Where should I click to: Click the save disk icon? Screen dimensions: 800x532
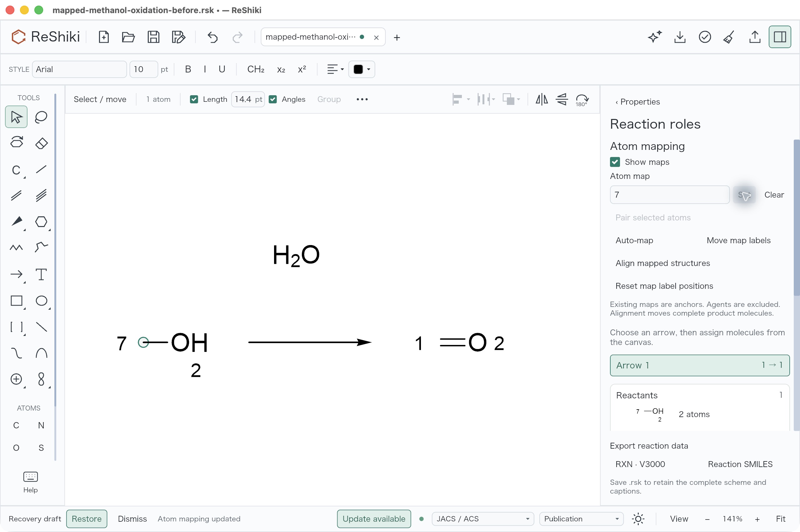153,37
